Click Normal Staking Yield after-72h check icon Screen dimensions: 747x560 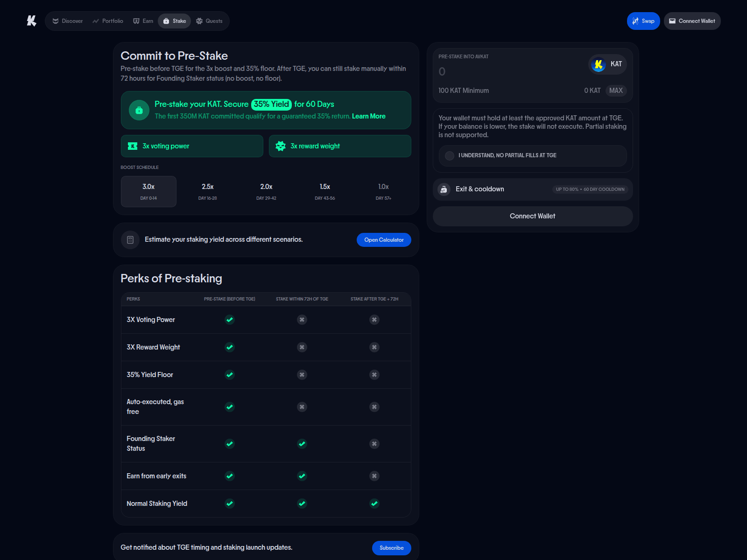click(374, 504)
